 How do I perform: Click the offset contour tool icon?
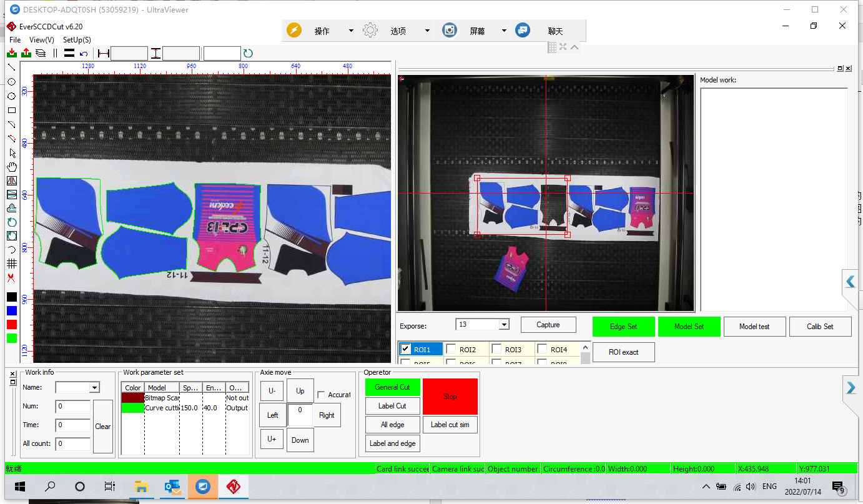click(x=11, y=208)
